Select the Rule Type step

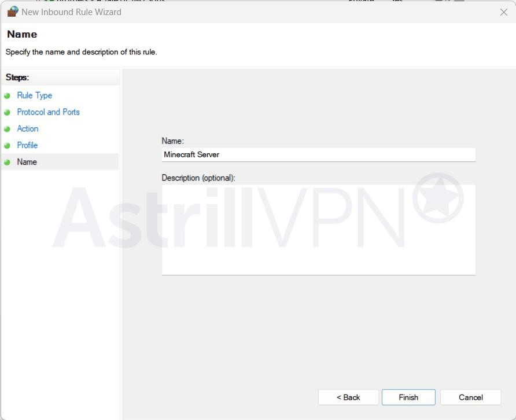click(x=35, y=95)
